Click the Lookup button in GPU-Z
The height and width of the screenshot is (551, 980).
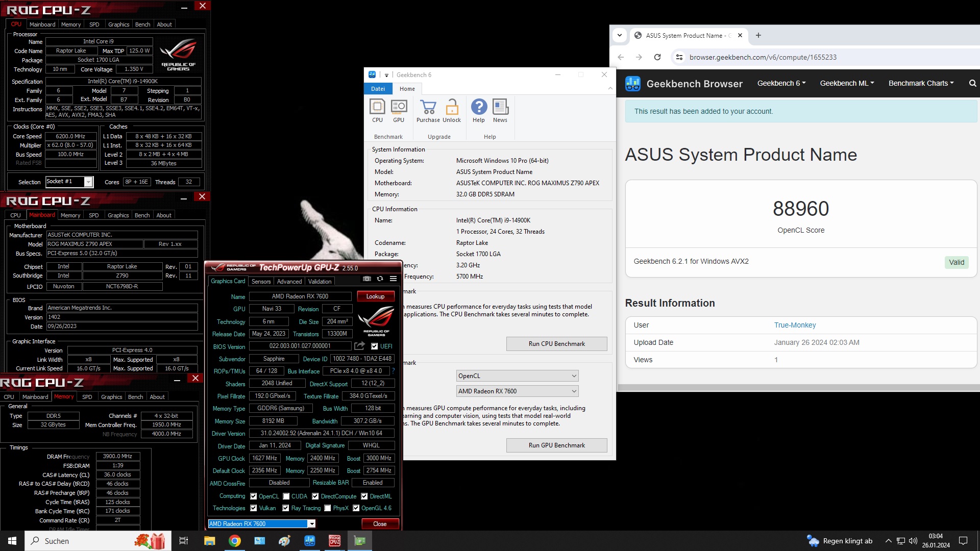375,296
